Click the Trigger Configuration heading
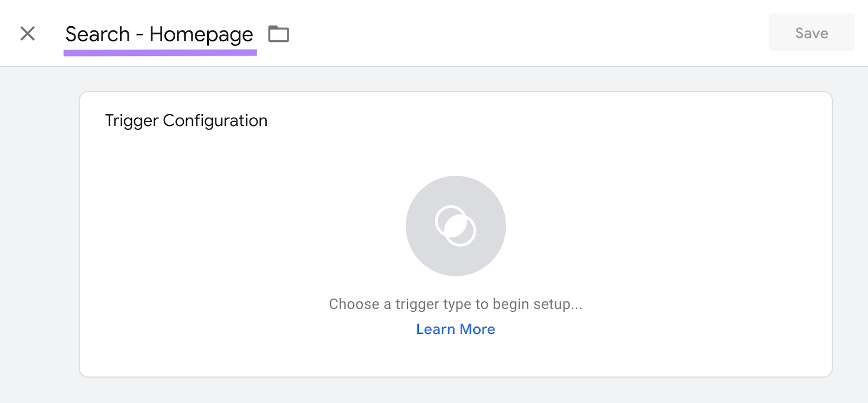Image resolution: width=868 pixels, height=403 pixels. 186,121
